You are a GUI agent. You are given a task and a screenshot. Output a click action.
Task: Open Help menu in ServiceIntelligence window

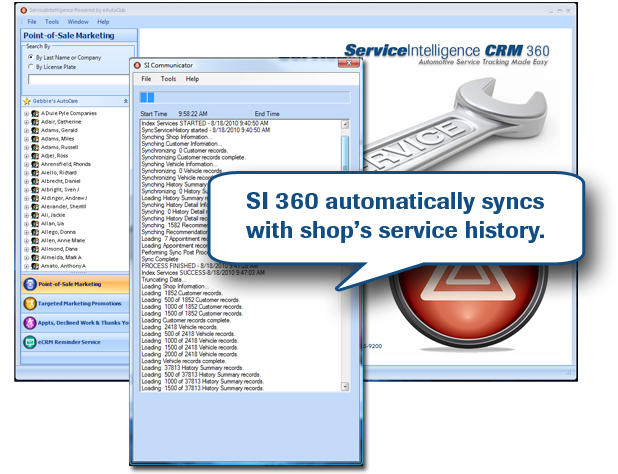coord(103,22)
